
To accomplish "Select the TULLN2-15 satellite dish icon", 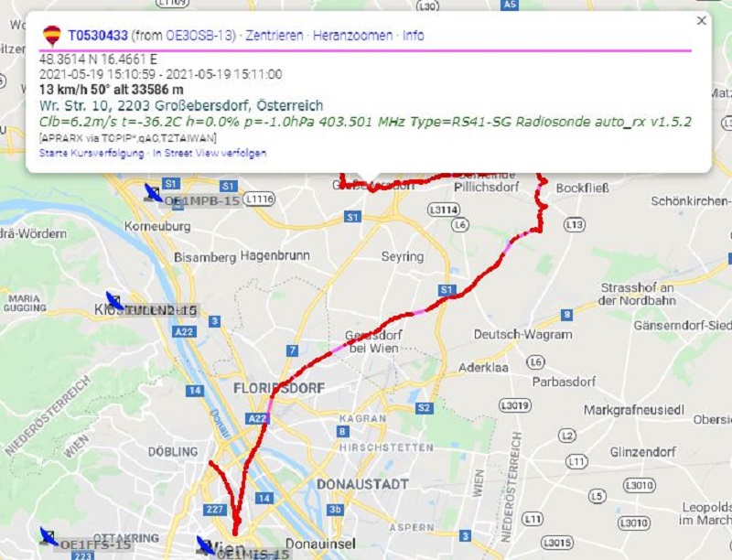I will click(x=114, y=301).
